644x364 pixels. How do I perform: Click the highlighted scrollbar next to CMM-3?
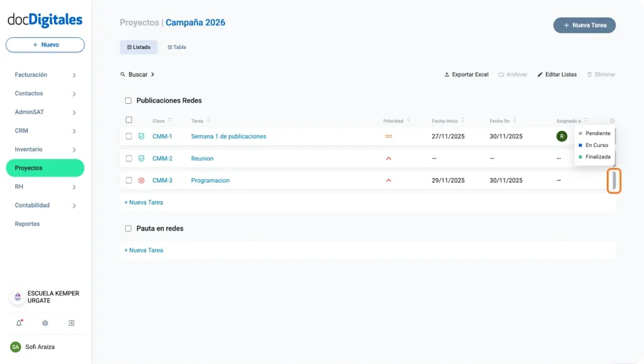pos(613,180)
